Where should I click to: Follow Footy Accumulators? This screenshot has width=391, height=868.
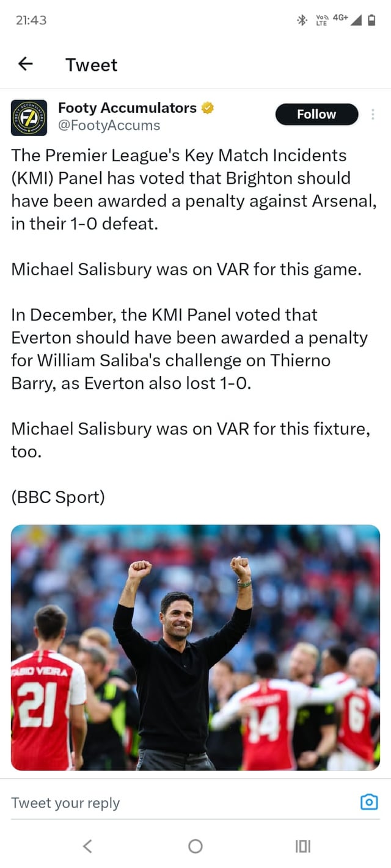316,114
